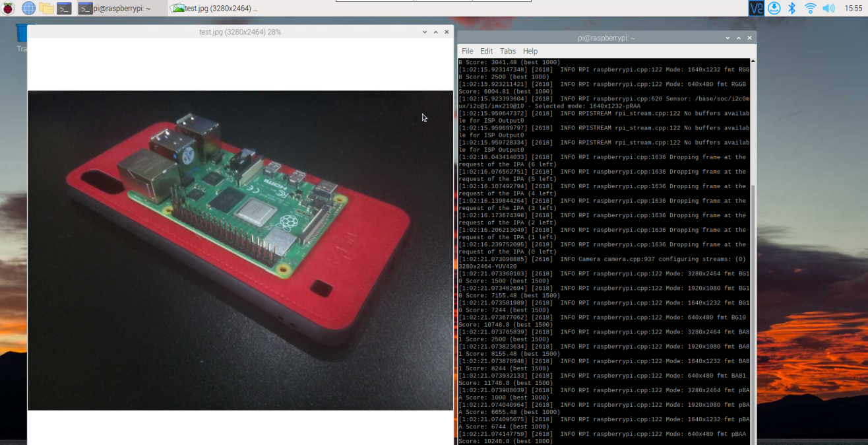Close the pi@raspberrypi terminal window
Viewport: 868px width, 445px height.
click(x=750, y=38)
